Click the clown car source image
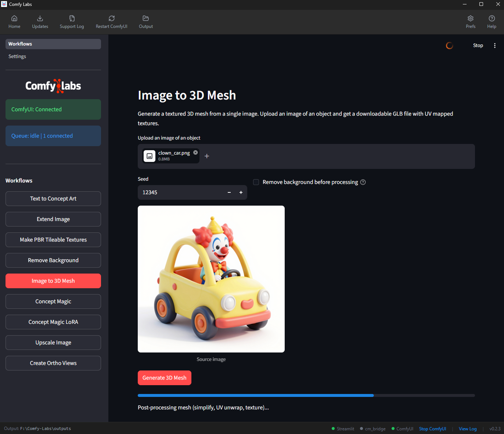The image size is (504, 434). tap(211, 279)
